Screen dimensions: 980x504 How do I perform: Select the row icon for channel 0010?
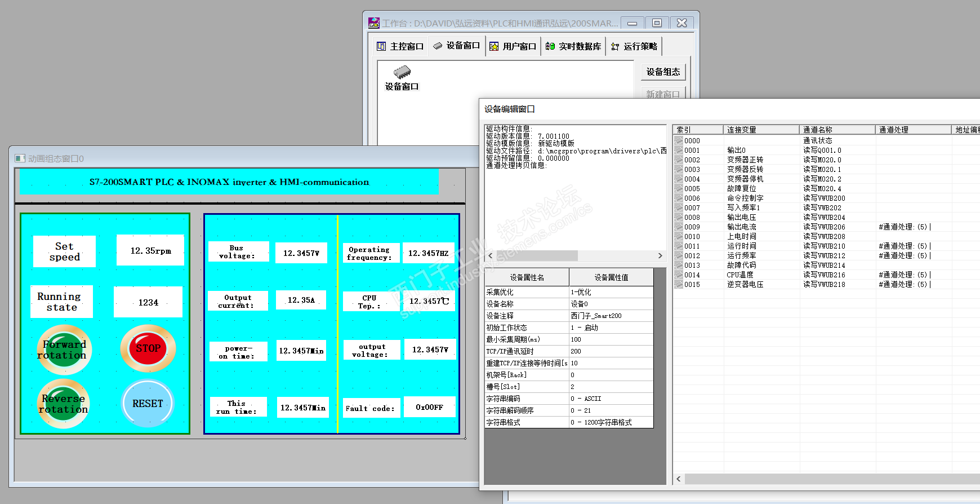pyautogui.click(x=679, y=237)
